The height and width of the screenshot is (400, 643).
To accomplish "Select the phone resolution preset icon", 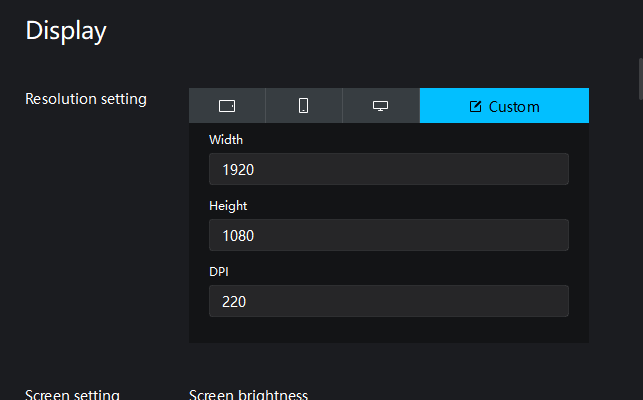I will click(303, 106).
